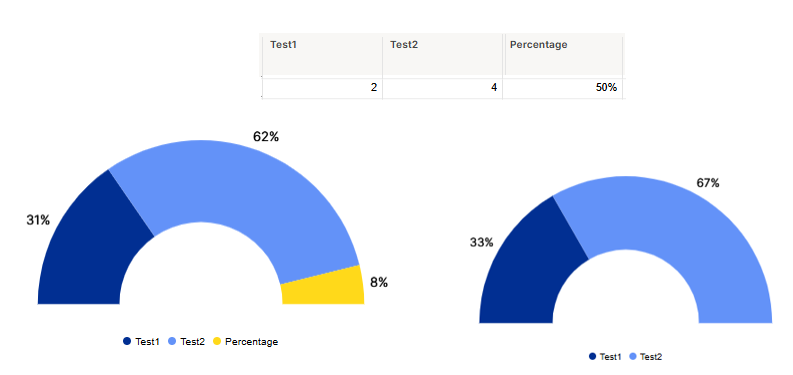Click the dark blue Test1 slice in left chart
Screen dimensions: 793x375
coord(91,248)
